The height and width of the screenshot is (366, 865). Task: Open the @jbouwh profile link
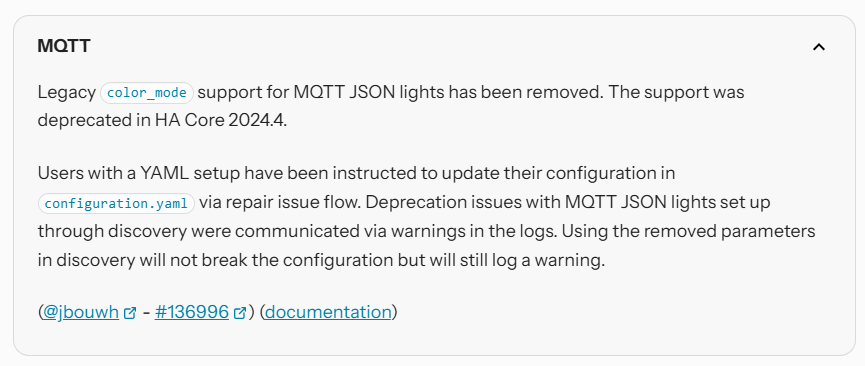click(81, 312)
